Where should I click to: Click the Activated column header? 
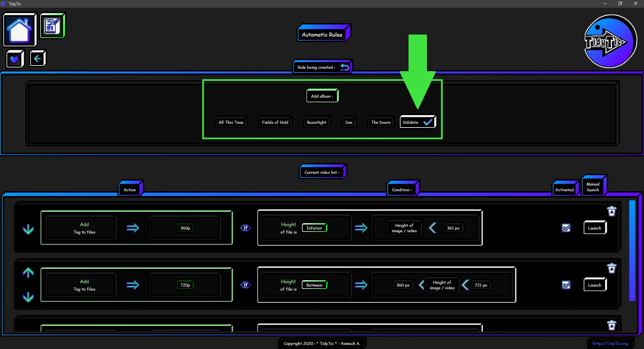[x=566, y=188]
